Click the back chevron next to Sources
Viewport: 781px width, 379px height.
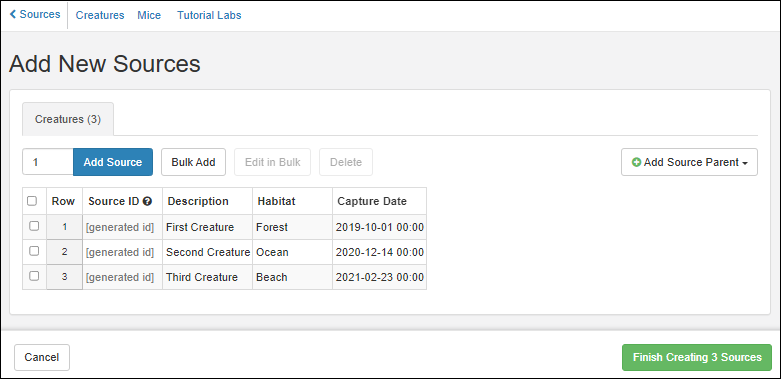(13, 14)
